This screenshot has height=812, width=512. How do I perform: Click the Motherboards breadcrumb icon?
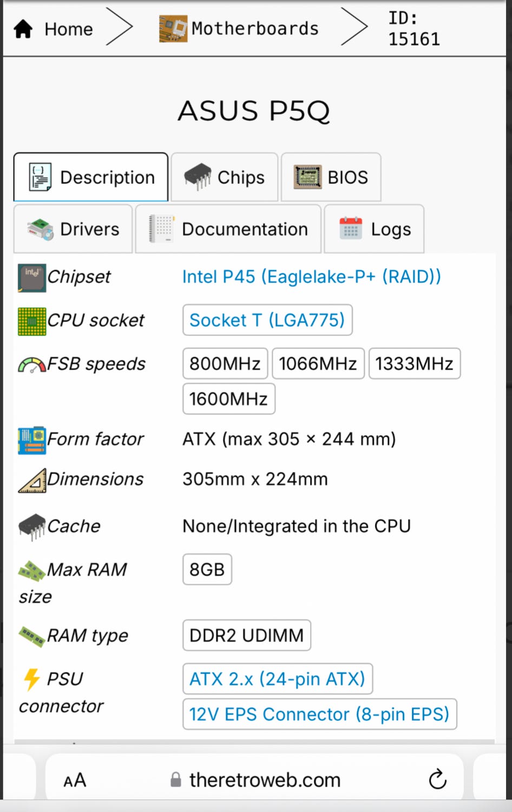pyautogui.click(x=173, y=29)
